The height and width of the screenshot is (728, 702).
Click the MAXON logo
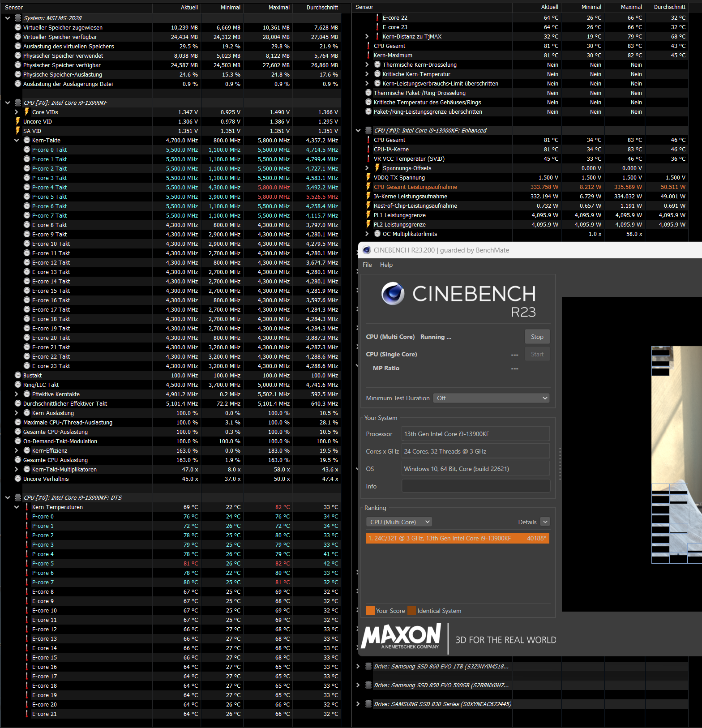pos(401,636)
